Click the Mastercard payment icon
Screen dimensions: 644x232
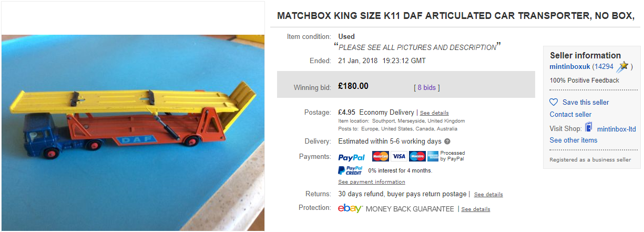click(380, 156)
